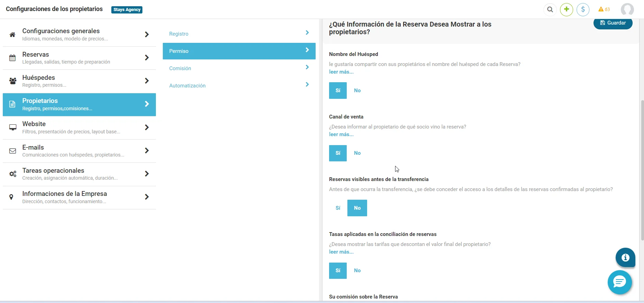Open the user profile avatar

627,9
